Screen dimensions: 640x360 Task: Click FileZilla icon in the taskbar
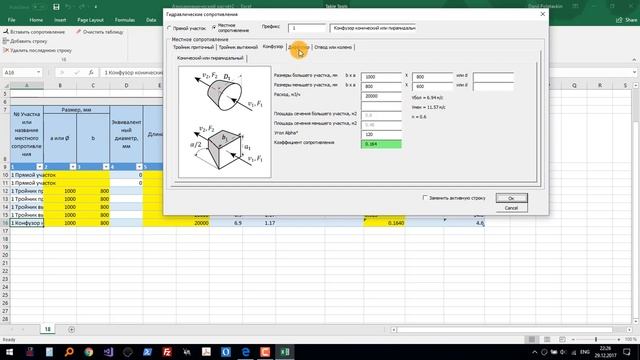[167, 352]
